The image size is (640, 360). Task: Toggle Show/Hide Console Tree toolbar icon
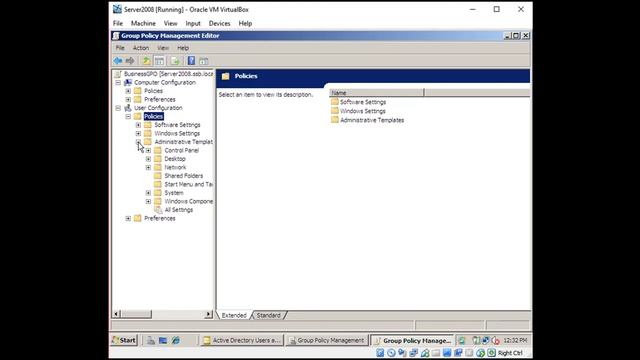click(x=159, y=61)
